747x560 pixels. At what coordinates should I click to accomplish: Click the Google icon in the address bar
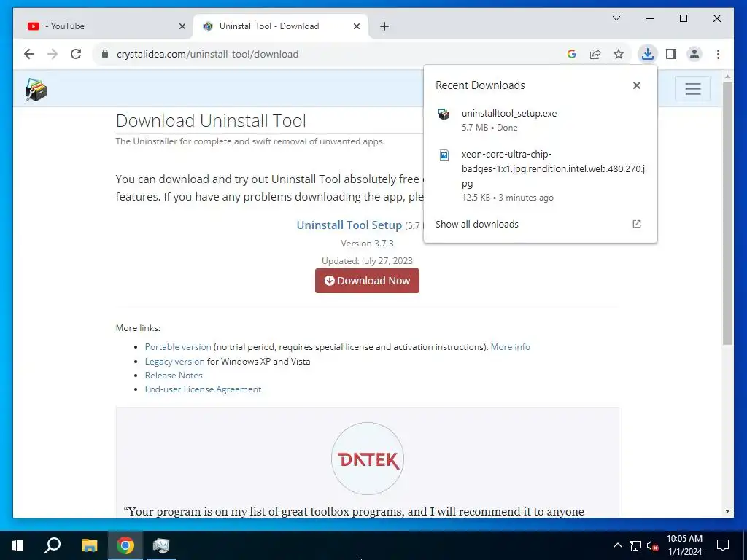[x=572, y=54]
